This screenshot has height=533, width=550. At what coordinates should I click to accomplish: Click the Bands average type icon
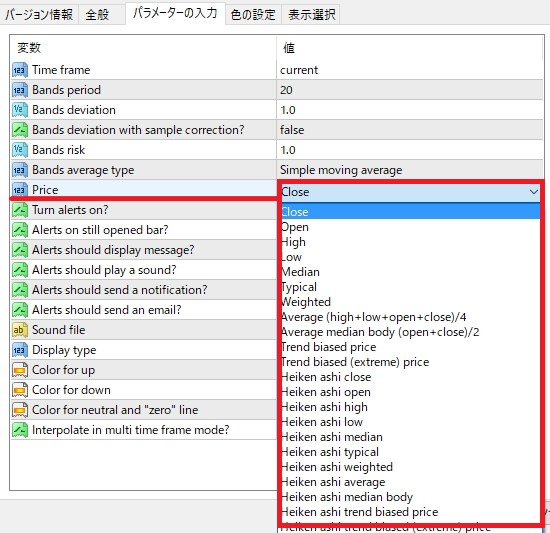point(20,170)
